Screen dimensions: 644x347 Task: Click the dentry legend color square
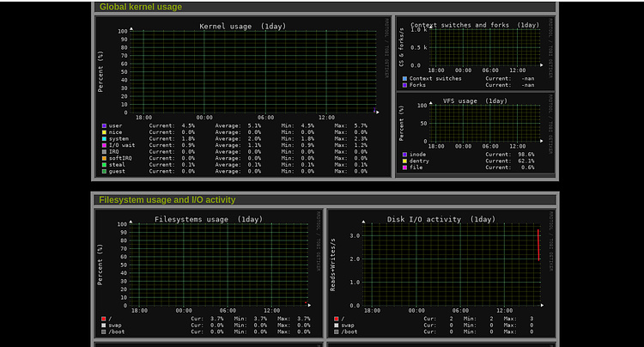click(404, 161)
